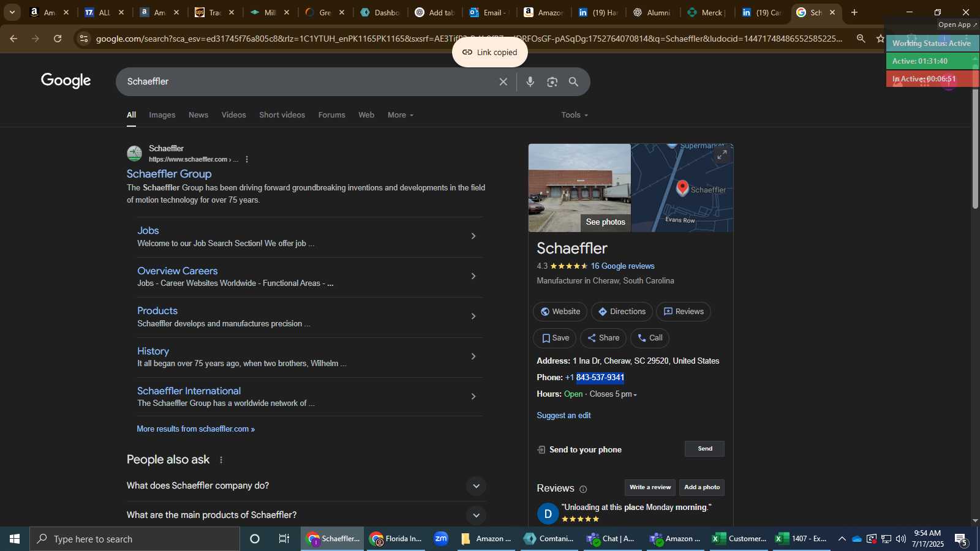Open Customer Excel workbook on taskbar
This screenshot has height=551, width=980.
[x=739, y=539]
